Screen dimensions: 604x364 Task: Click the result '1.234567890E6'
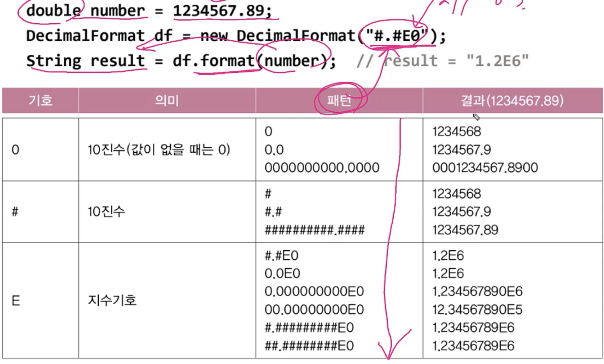[477, 292]
